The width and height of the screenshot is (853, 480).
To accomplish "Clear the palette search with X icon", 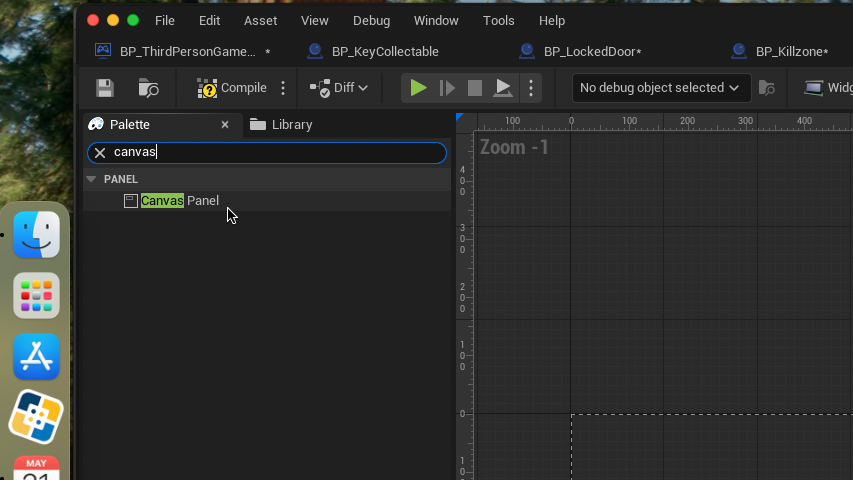I will pyautogui.click(x=100, y=153).
